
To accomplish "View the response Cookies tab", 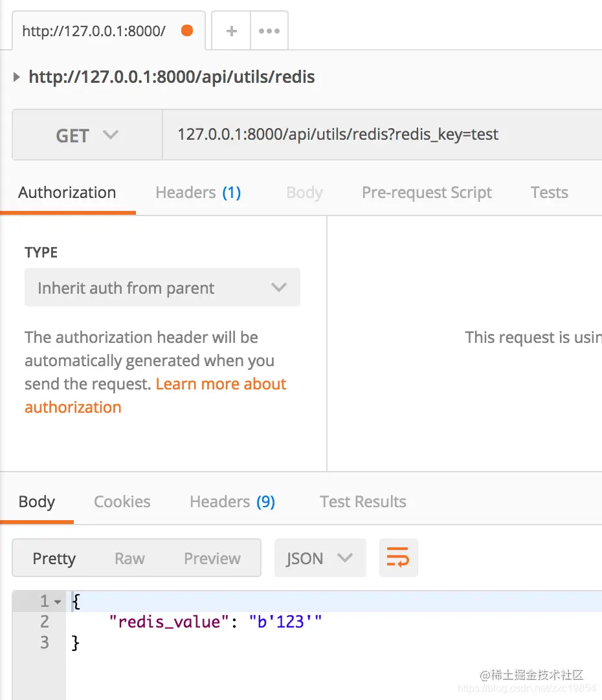I will tap(122, 502).
